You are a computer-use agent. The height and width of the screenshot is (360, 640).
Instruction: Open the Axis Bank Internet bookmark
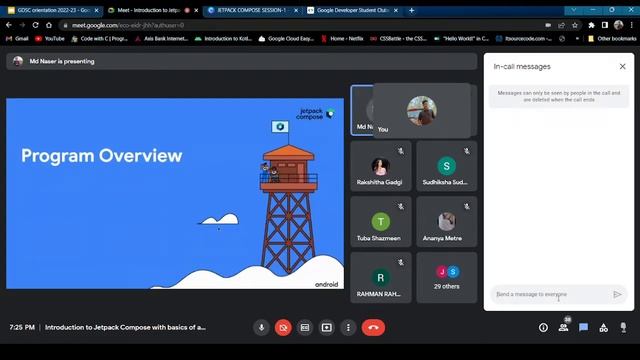click(162, 39)
